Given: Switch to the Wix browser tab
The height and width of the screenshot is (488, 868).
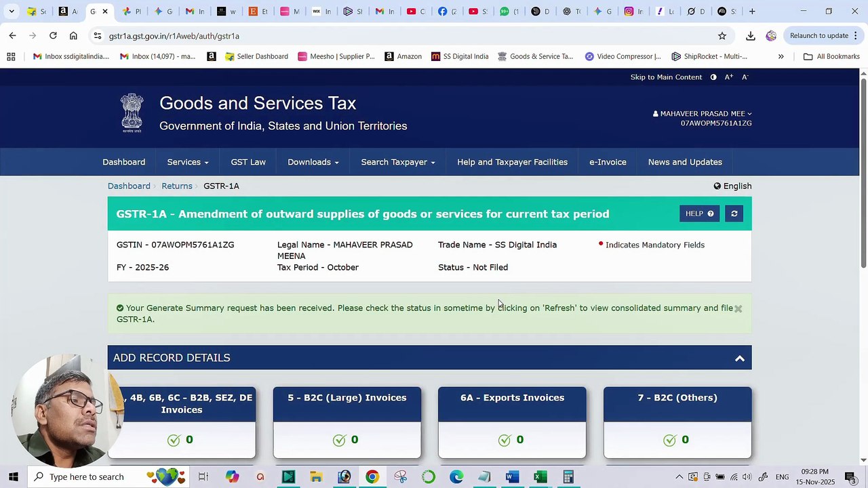Looking at the screenshot, I should (x=321, y=12).
